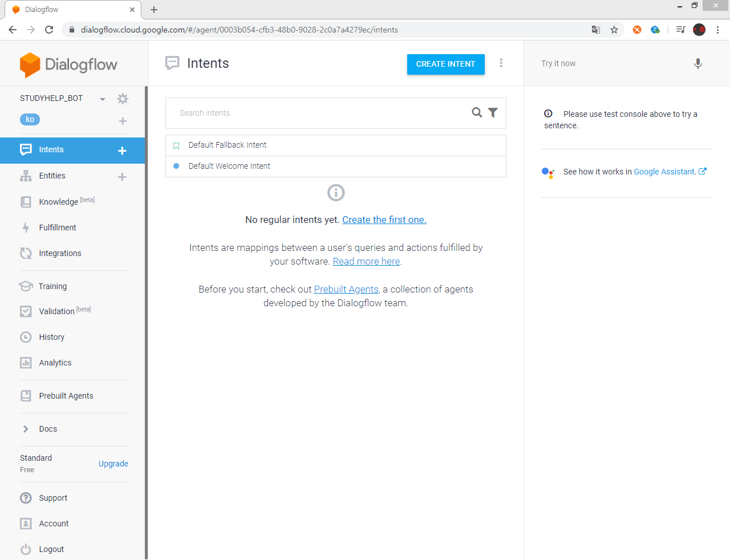This screenshot has width=730, height=560.
Task: Click the browser address bar URL
Action: [x=240, y=30]
